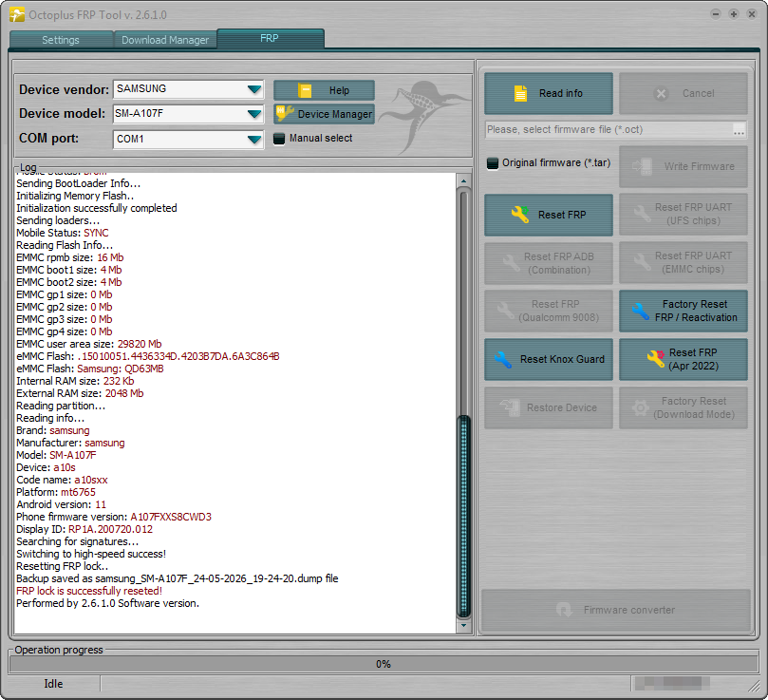The image size is (768, 700).
Task: Tick the Original firmware (*.tar) checkbox
Action: (x=493, y=163)
